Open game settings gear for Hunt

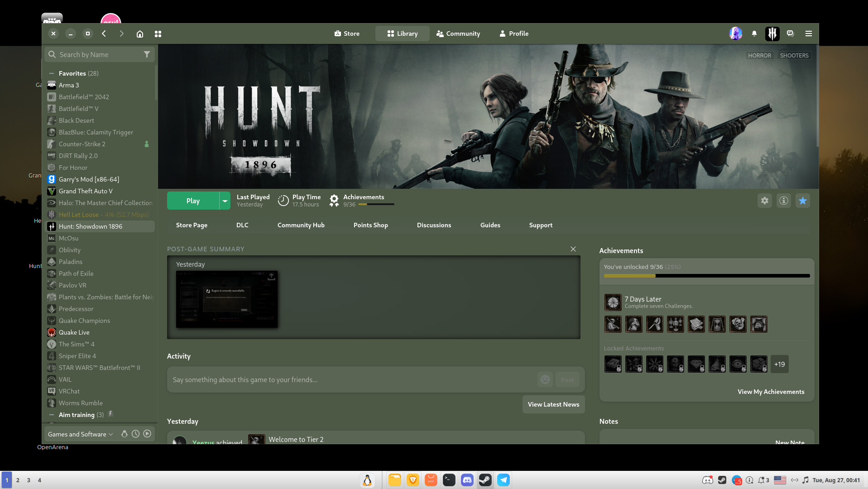pyautogui.click(x=765, y=201)
